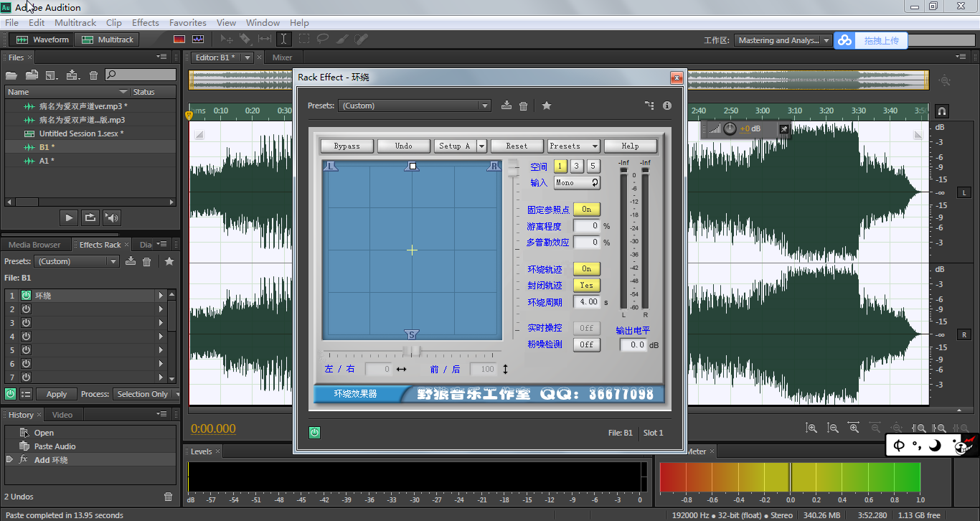Image resolution: width=980 pixels, height=521 pixels.
Task: Open the 输入 Mono selector
Action: (x=577, y=183)
